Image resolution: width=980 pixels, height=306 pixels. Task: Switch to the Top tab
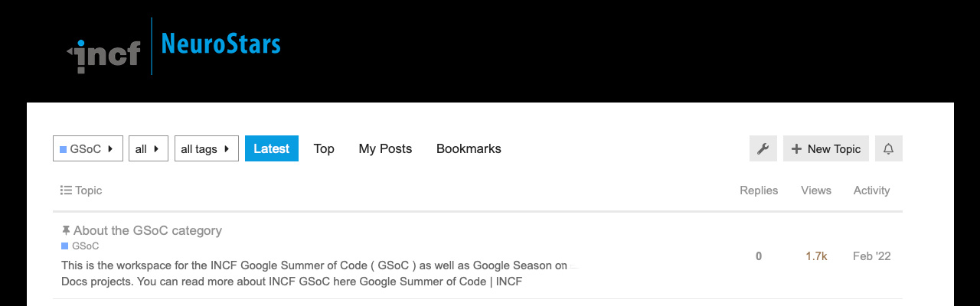[x=324, y=148]
